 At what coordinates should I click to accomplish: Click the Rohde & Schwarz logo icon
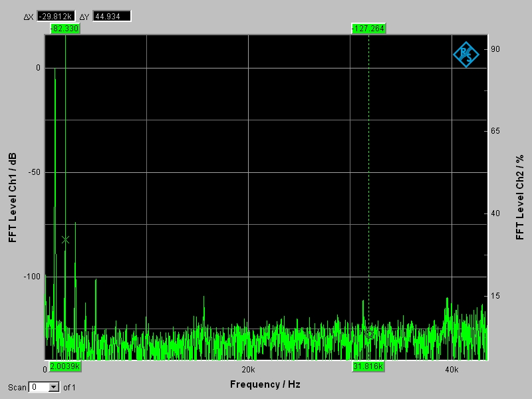coord(465,55)
